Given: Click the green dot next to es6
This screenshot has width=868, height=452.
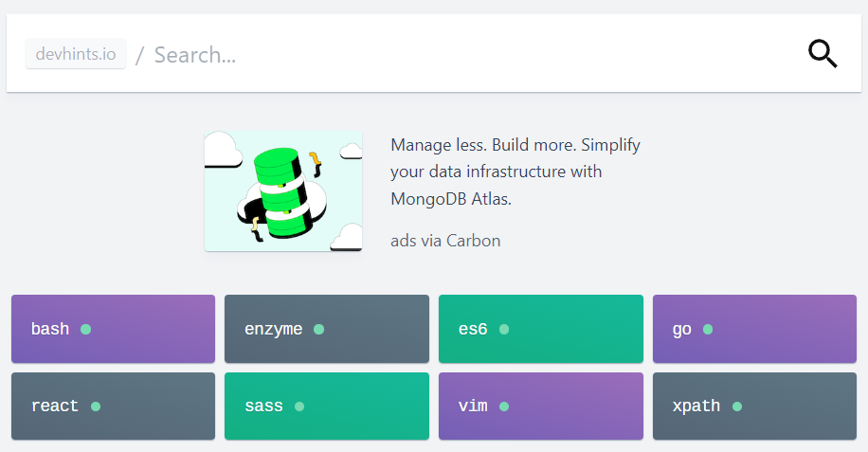Looking at the screenshot, I should pyautogui.click(x=504, y=329).
